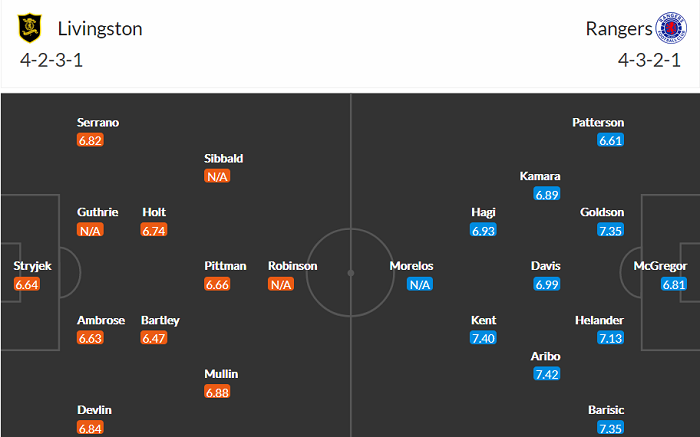Open Patterson's player details
The height and width of the screenshot is (437, 700).
click(x=598, y=122)
